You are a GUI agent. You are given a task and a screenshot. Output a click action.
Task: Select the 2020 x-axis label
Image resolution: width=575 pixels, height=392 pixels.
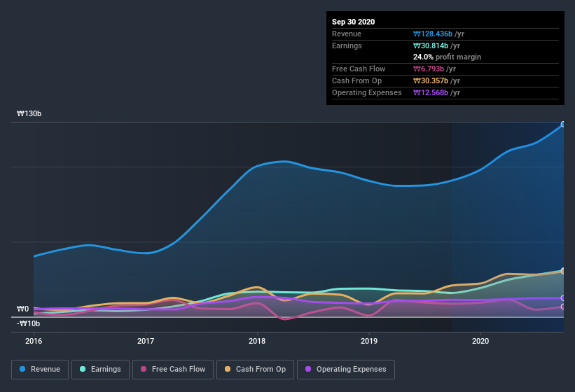(480, 341)
